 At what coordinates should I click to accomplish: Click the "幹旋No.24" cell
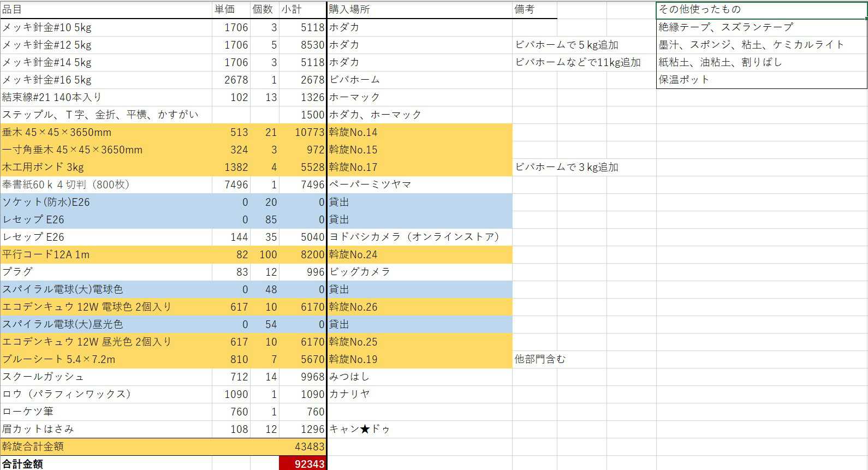tap(419, 254)
